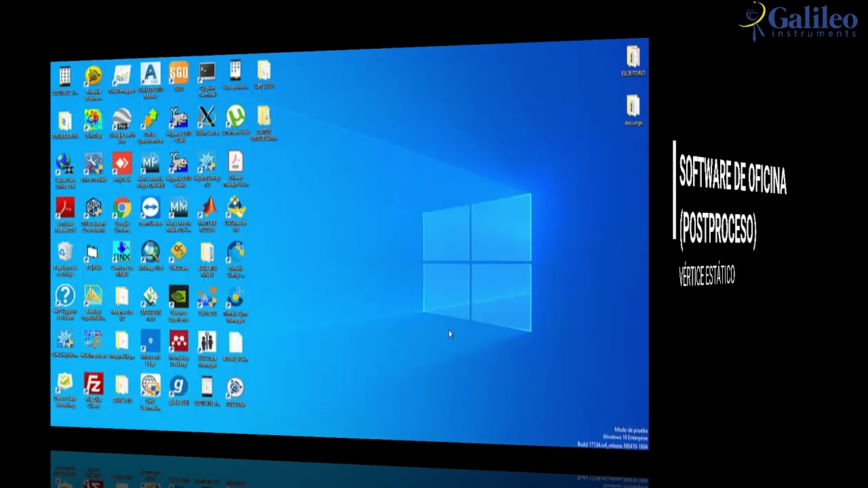
Task: Open the BASE RTG RINEX folder
Action: (x=207, y=260)
